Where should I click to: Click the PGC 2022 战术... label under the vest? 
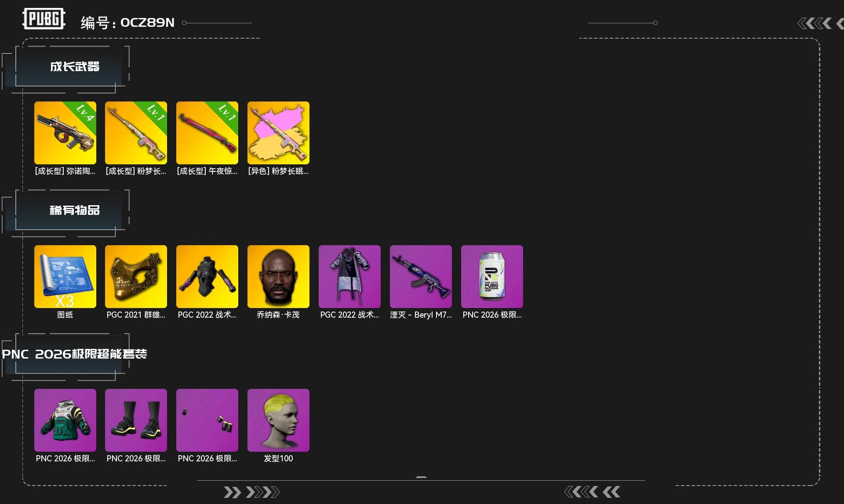(x=207, y=315)
